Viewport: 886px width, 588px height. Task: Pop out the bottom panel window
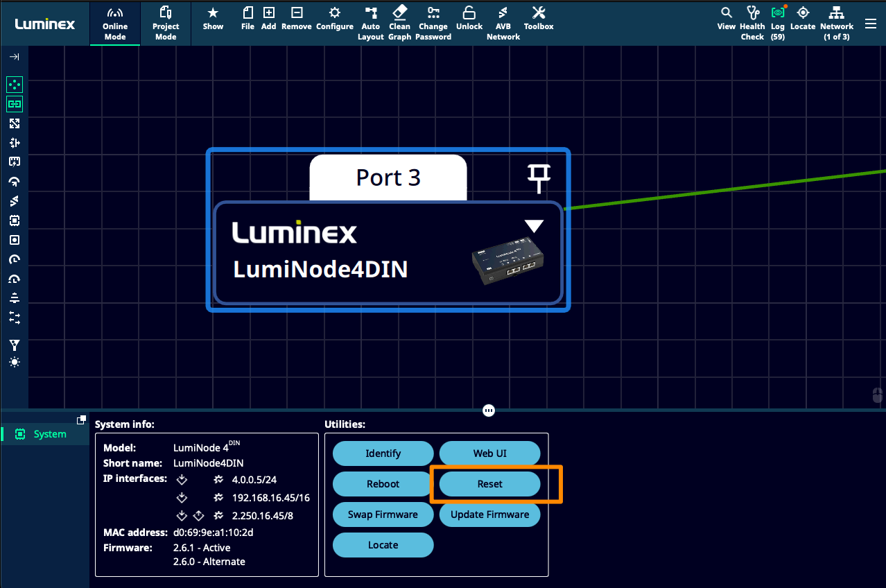click(x=82, y=420)
